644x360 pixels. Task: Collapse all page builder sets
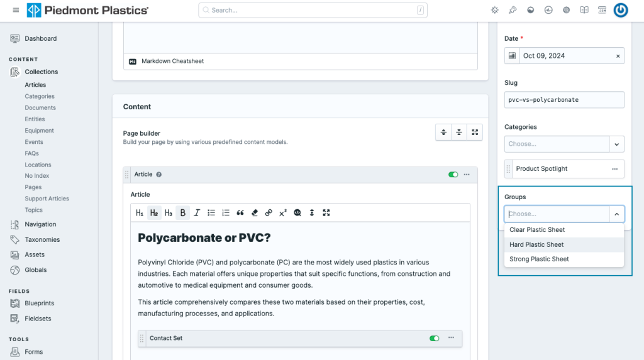[459, 132]
